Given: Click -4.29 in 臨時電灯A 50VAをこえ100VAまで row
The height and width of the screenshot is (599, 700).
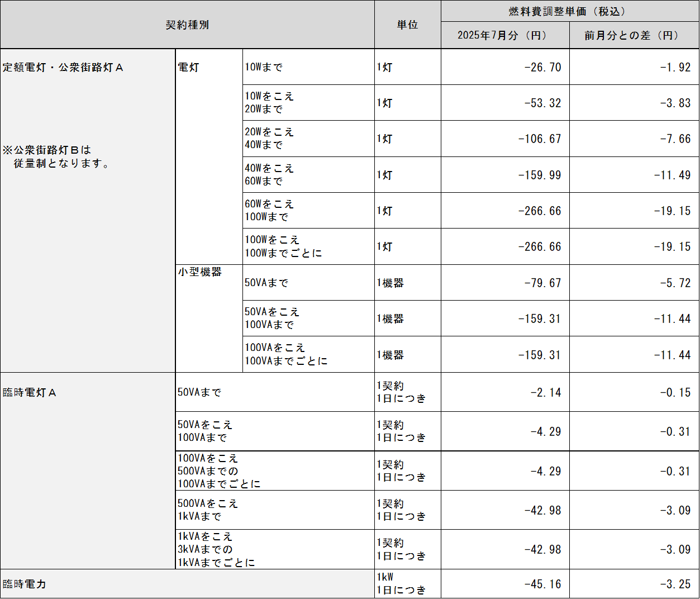Looking at the screenshot, I should 545,431.
